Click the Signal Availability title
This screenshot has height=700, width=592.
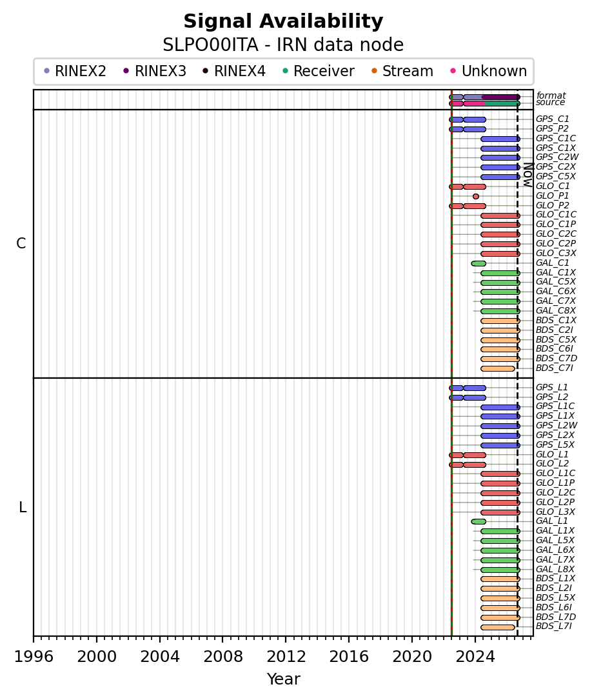click(283, 21)
